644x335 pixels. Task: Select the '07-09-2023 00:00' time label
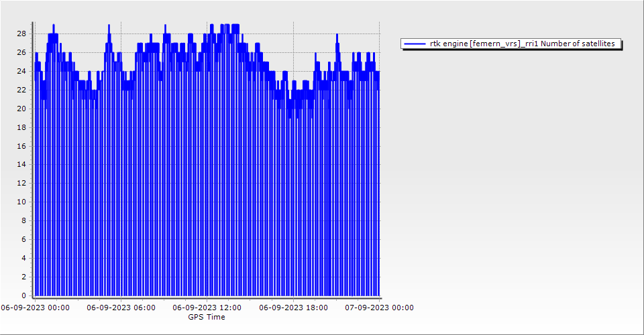tap(379, 308)
